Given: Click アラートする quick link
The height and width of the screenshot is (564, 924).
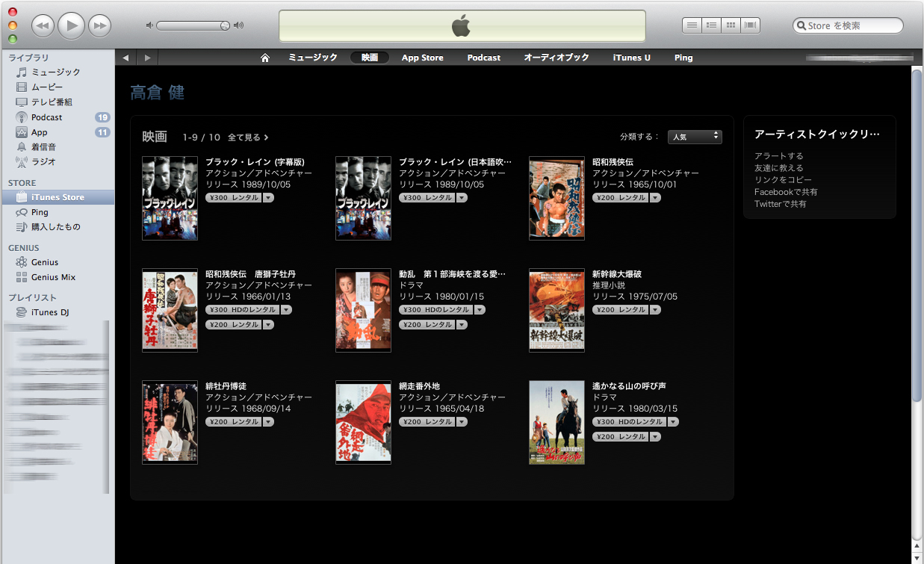Looking at the screenshot, I should [779, 156].
